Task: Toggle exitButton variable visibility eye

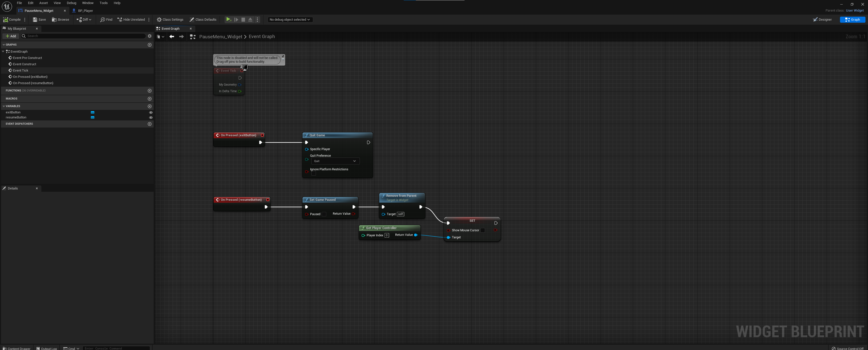Action: (x=151, y=112)
